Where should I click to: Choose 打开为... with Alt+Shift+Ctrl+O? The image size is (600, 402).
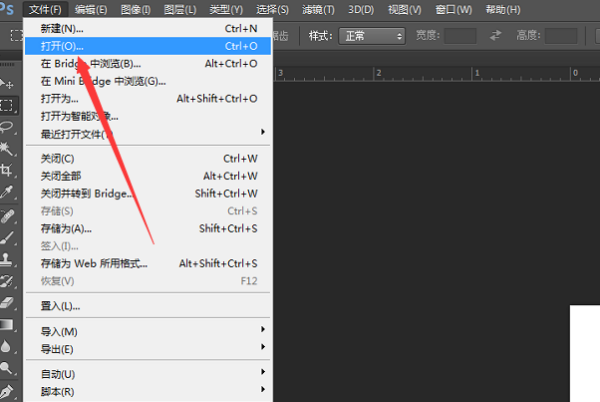click(x=148, y=99)
